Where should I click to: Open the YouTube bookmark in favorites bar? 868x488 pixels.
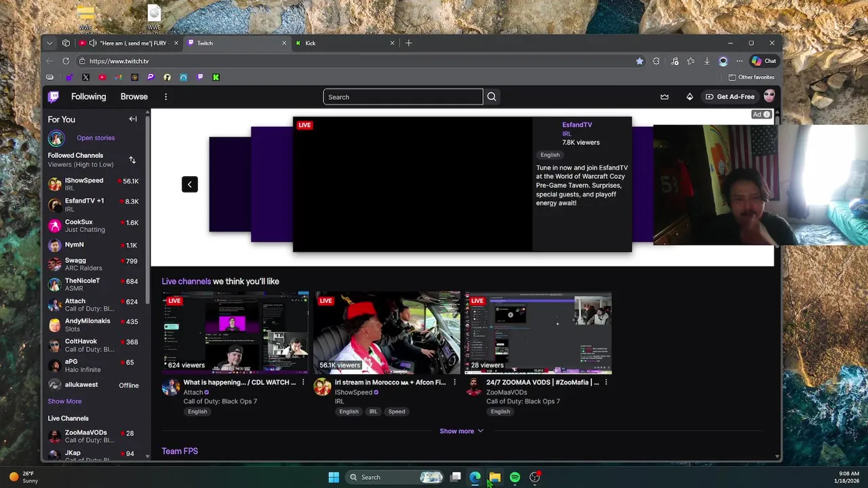(102, 77)
